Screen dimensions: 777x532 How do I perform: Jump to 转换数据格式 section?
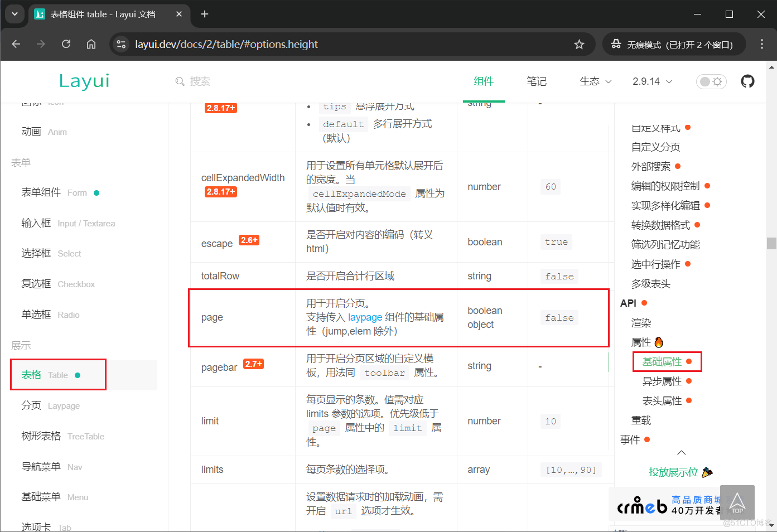660,225
